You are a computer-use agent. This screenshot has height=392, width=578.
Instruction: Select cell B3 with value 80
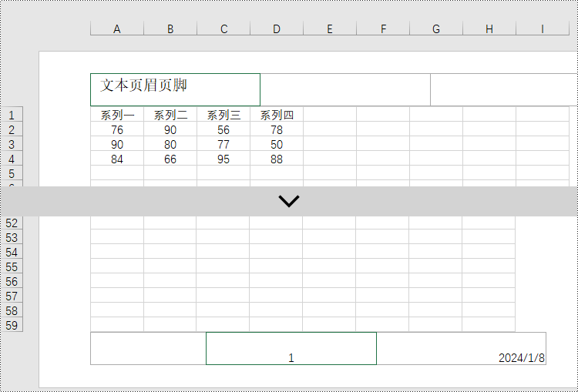pyautogui.click(x=170, y=144)
